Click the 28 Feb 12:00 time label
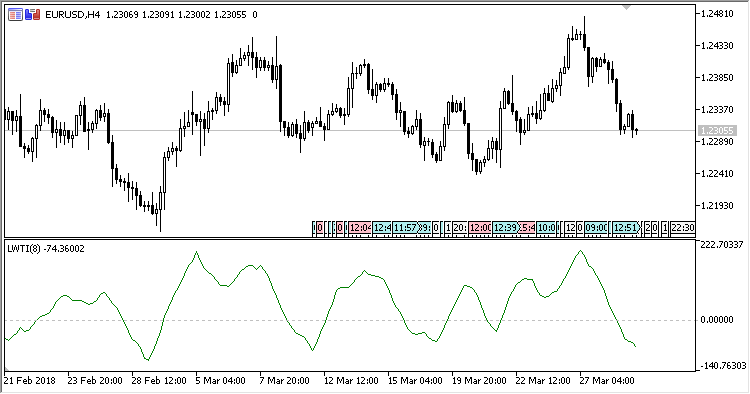Viewport: 750px width, 394px height. pos(159,381)
